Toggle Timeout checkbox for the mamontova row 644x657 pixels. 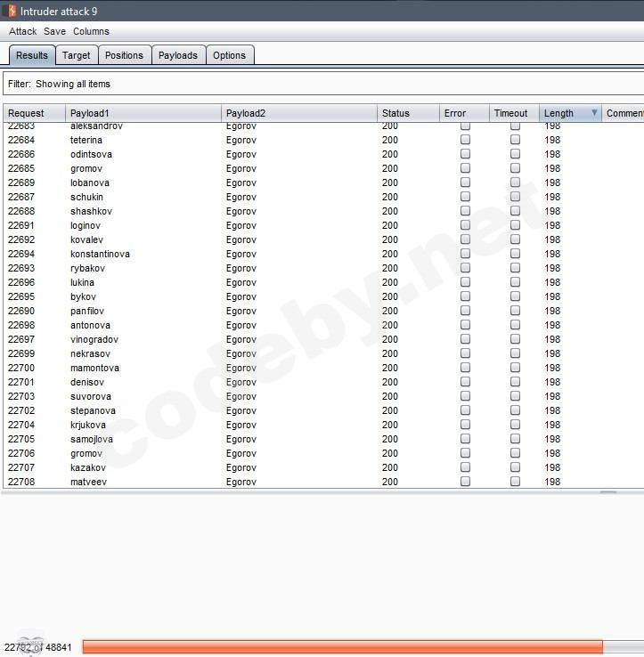click(515, 368)
